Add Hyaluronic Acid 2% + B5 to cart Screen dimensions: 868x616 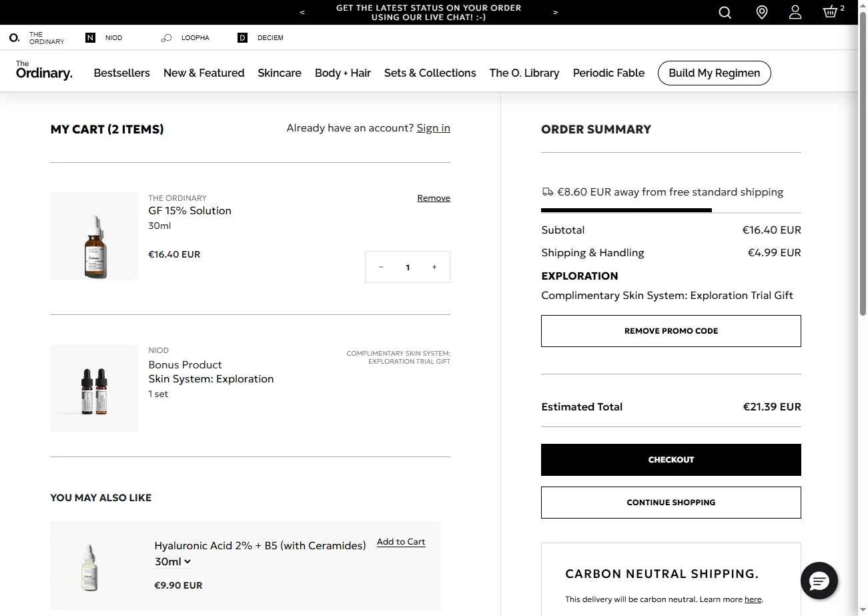pos(401,542)
